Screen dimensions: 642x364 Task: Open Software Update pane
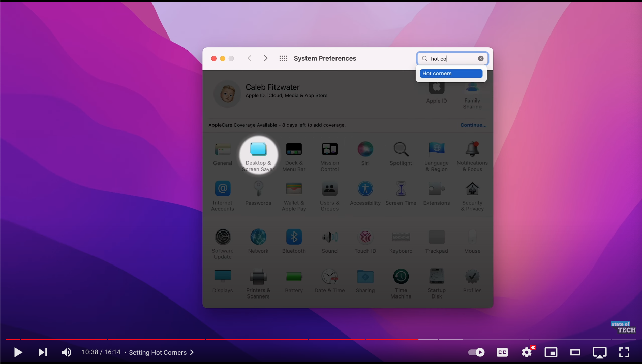(x=223, y=237)
